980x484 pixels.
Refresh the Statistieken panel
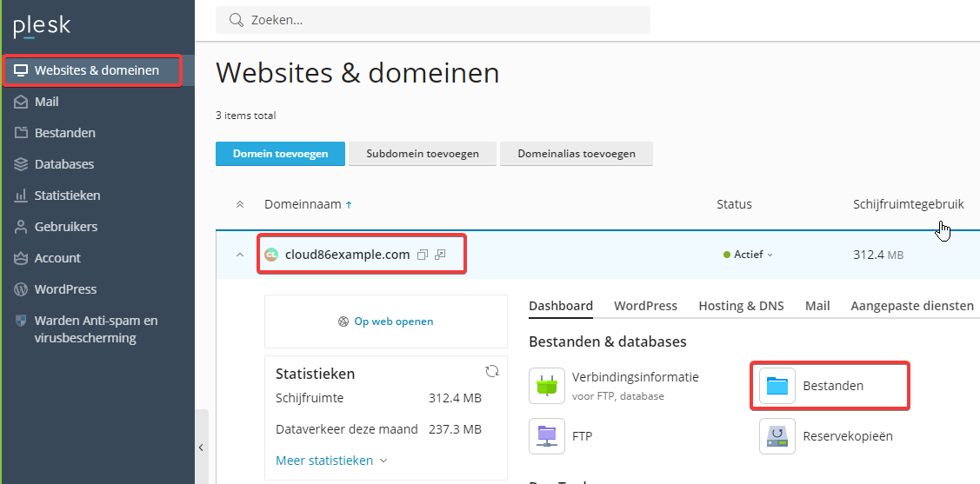point(492,371)
